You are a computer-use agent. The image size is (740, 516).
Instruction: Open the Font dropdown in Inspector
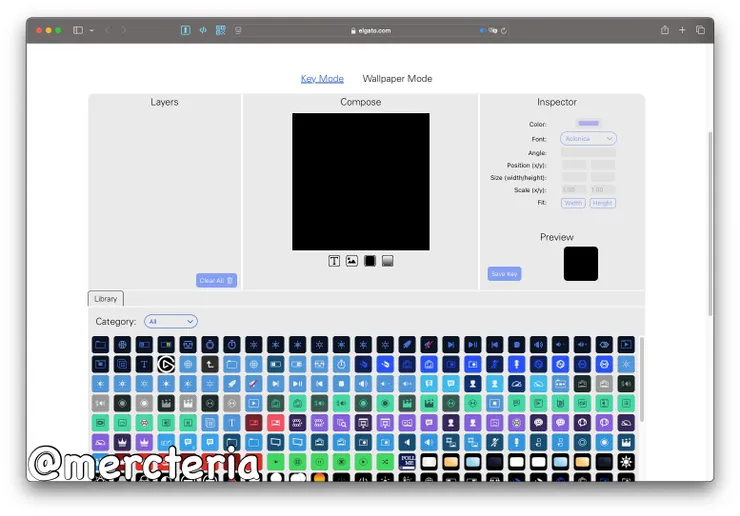click(x=589, y=138)
